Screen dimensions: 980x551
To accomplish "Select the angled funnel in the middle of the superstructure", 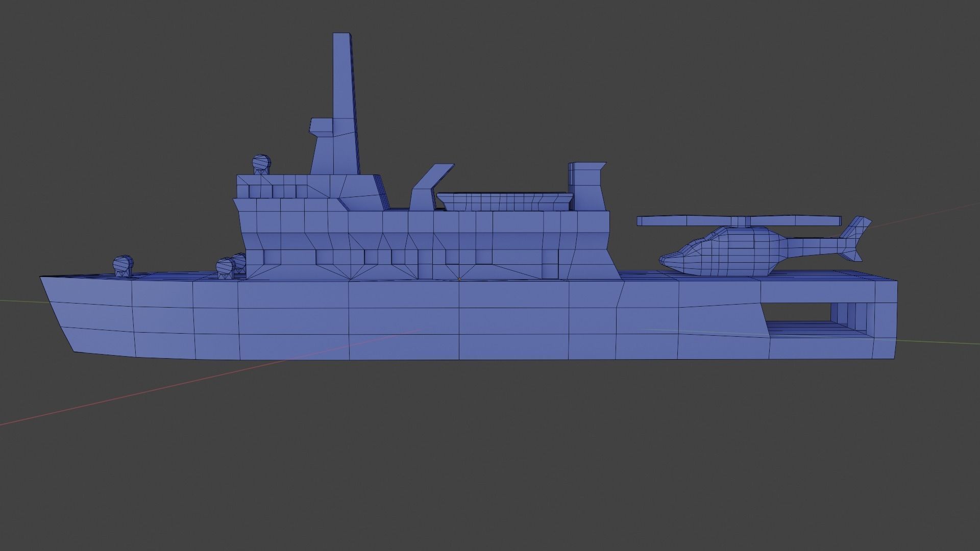I will tap(431, 187).
